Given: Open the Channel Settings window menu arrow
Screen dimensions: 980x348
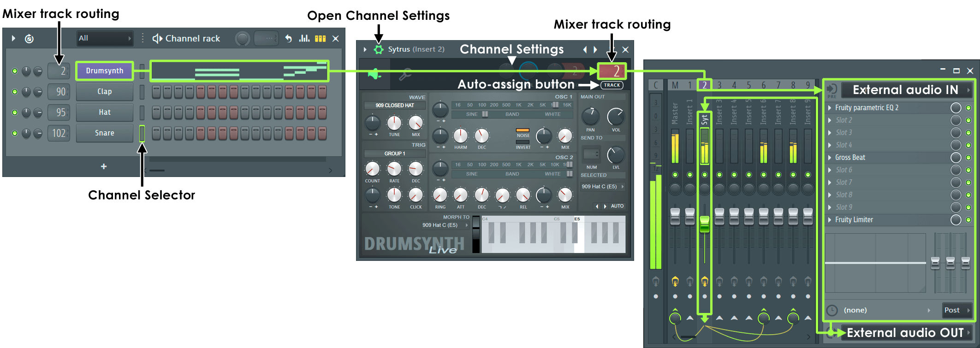Looking at the screenshot, I should point(365,49).
